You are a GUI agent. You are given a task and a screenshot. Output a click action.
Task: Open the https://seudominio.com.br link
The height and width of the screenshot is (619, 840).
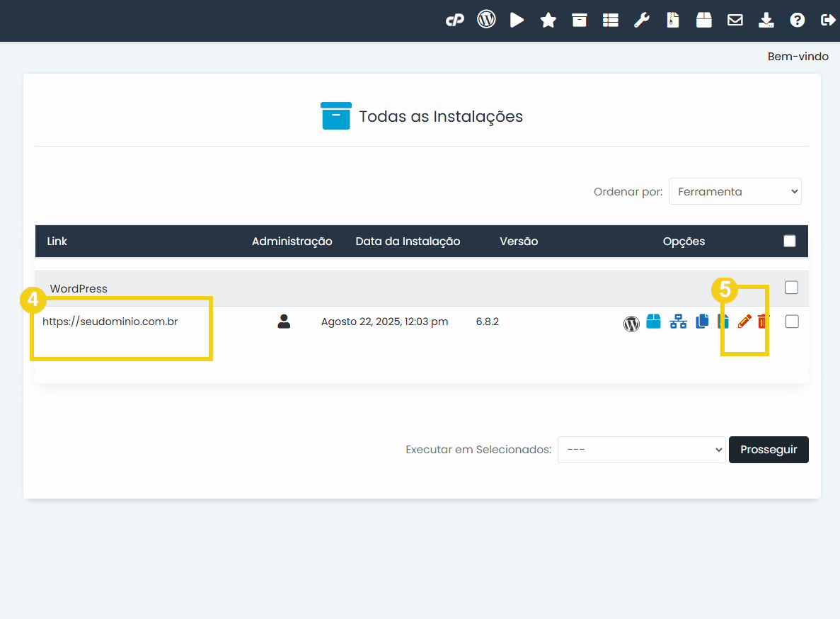click(x=110, y=322)
